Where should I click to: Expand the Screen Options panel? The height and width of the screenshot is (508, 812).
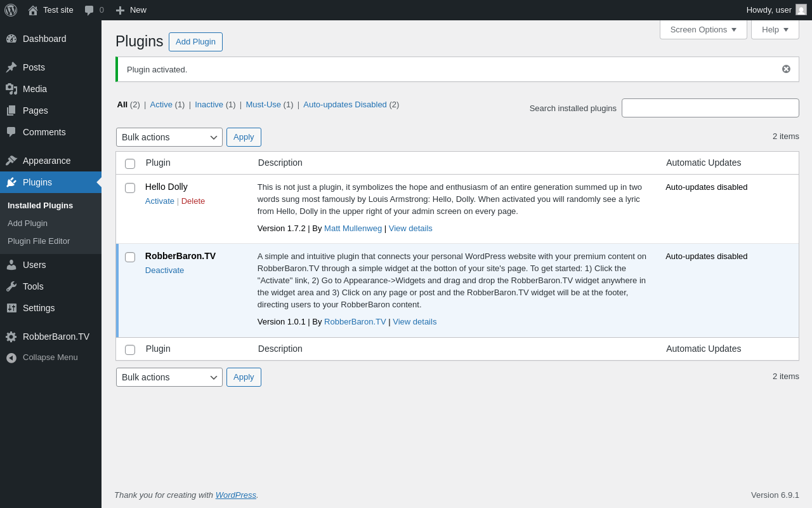tap(703, 29)
